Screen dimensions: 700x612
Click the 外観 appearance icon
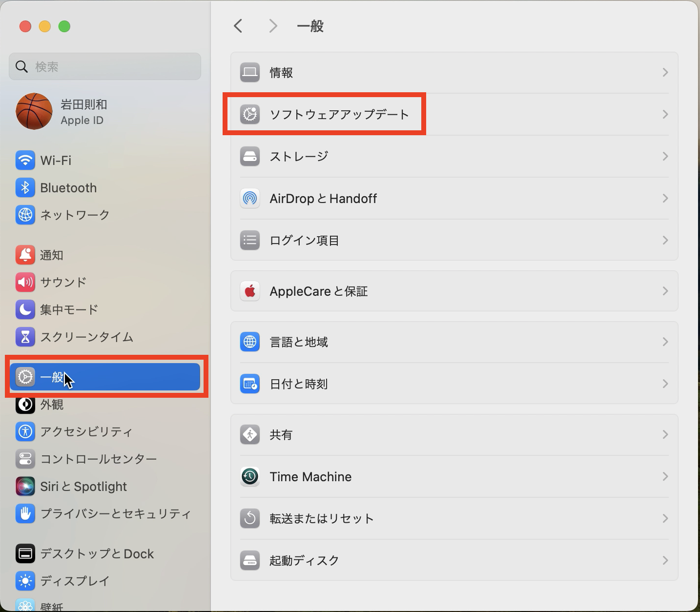tap(25, 405)
